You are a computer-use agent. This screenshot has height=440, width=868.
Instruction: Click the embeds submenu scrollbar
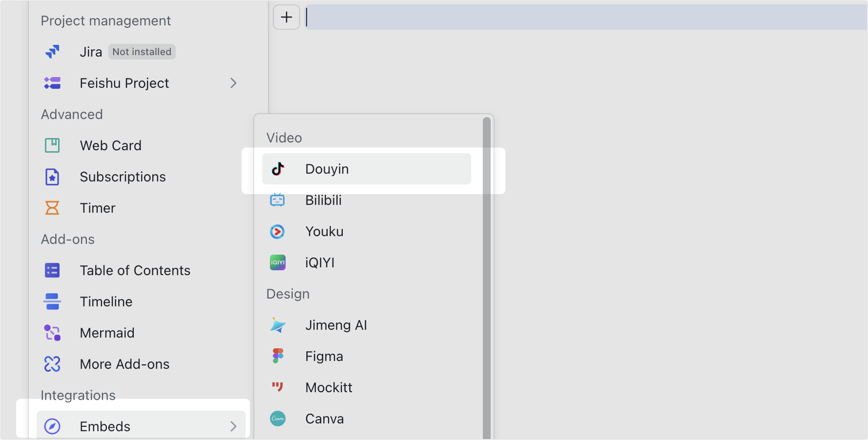click(487, 278)
